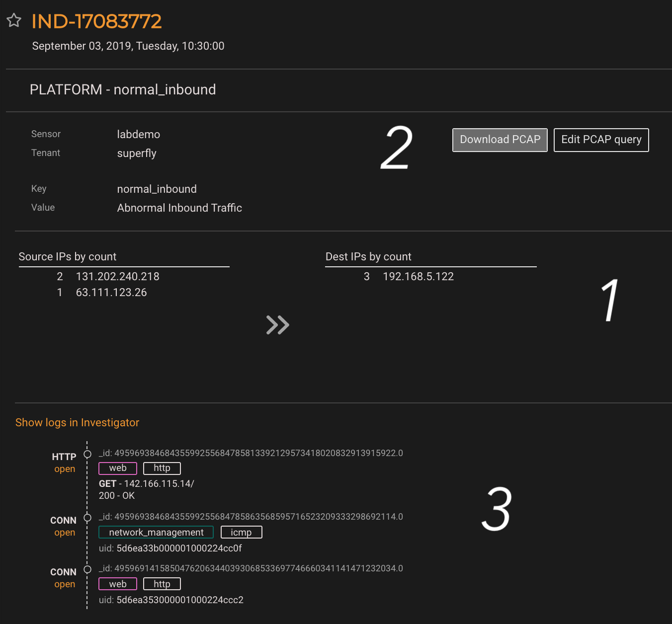672x624 pixels.
Task: Click the last CONN timeline circle marker
Action: tap(87, 569)
